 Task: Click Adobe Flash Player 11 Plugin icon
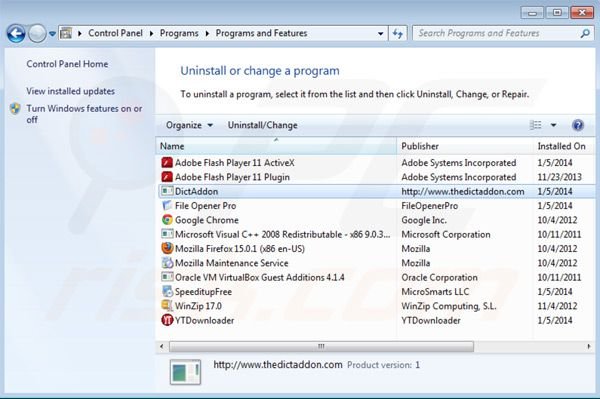coord(167,177)
